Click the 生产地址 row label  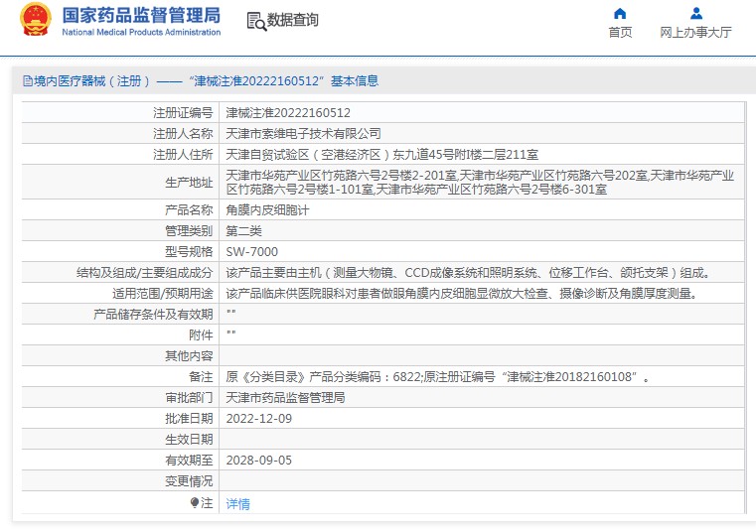(x=189, y=183)
